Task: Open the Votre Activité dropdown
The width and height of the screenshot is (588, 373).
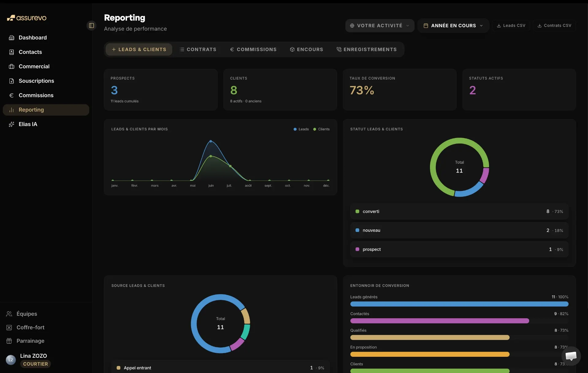Action: click(x=380, y=26)
